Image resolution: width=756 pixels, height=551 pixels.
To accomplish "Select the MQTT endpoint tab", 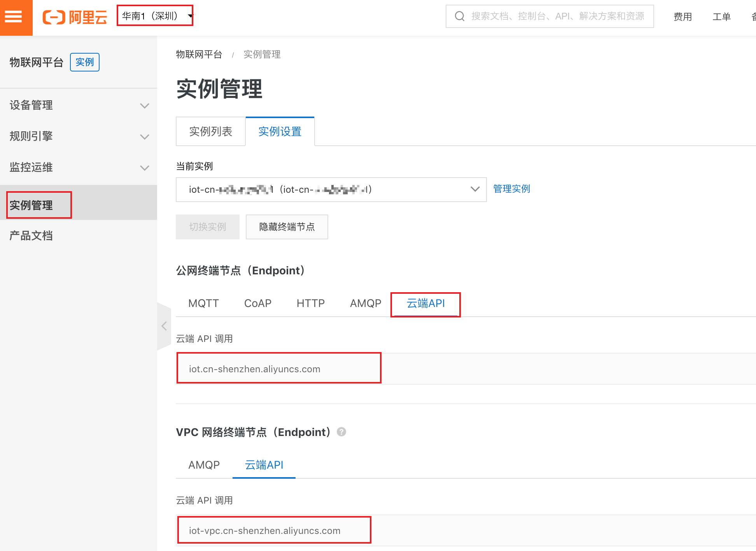I will [x=203, y=303].
